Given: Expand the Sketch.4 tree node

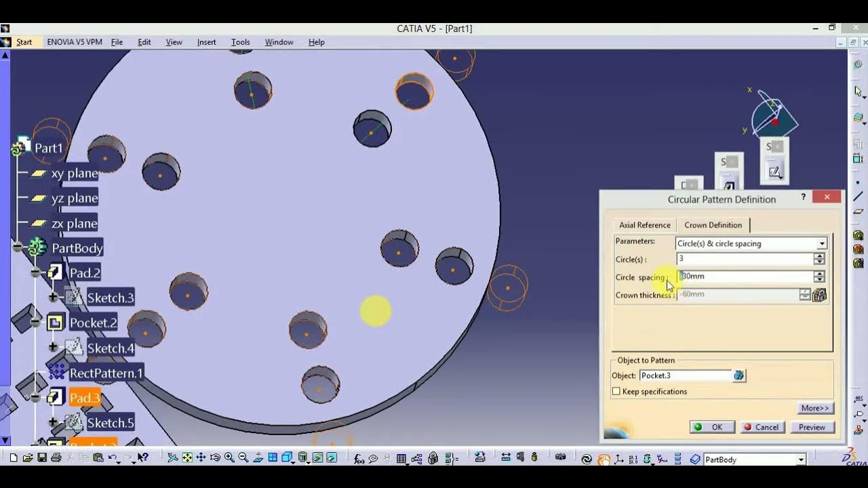Looking at the screenshot, I should (x=53, y=348).
